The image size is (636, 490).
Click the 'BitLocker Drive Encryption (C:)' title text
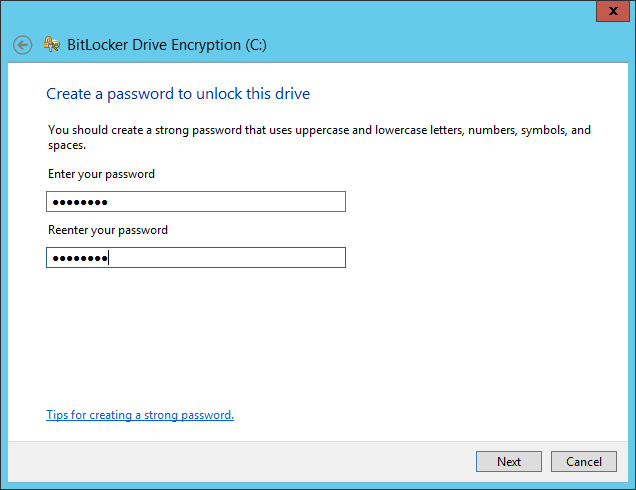tap(167, 45)
